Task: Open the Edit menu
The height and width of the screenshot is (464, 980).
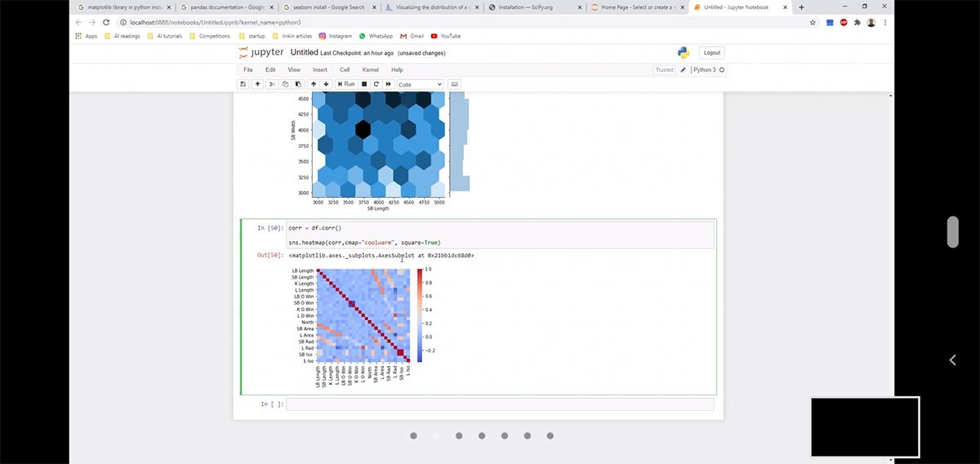Action: click(x=270, y=69)
